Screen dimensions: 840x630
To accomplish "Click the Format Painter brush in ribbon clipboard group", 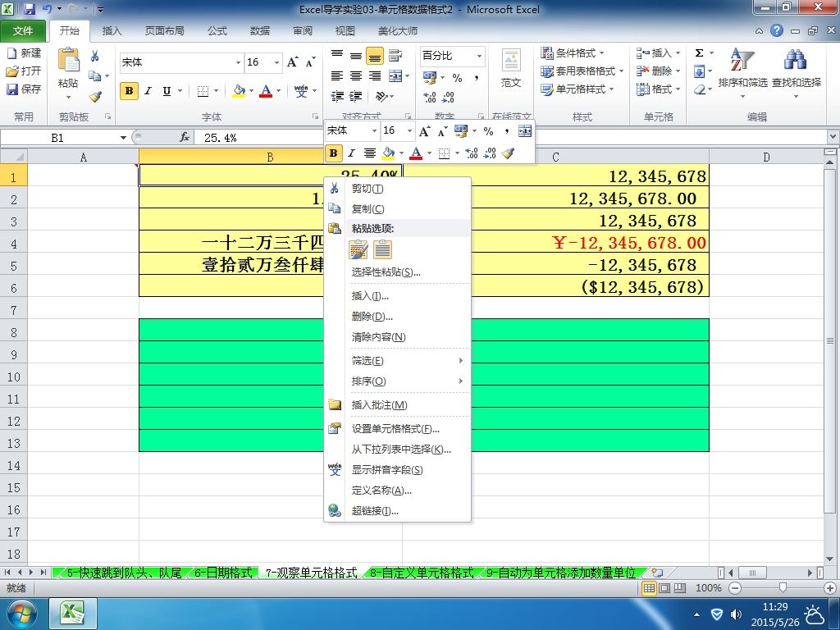I will tap(96, 97).
